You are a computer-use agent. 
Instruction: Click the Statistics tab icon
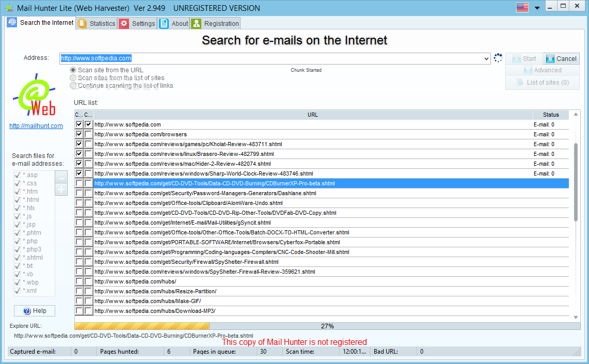pyautogui.click(x=82, y=24)
